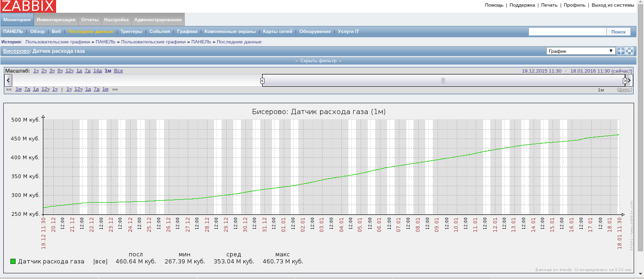The image size is (644, 279).
Task: Open graph in fullscreen mode icon
Action: (x=629, y=51)
